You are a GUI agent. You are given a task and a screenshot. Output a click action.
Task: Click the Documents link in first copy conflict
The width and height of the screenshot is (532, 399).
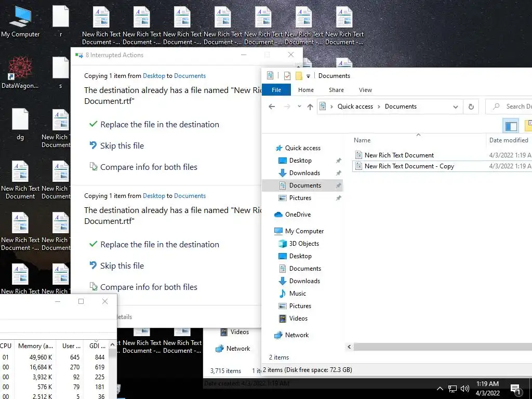click(190, 76)
